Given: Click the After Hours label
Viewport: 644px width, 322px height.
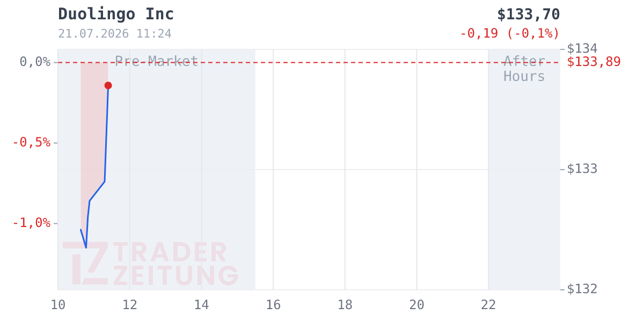Looking at the screenshot, I should 524,69.
